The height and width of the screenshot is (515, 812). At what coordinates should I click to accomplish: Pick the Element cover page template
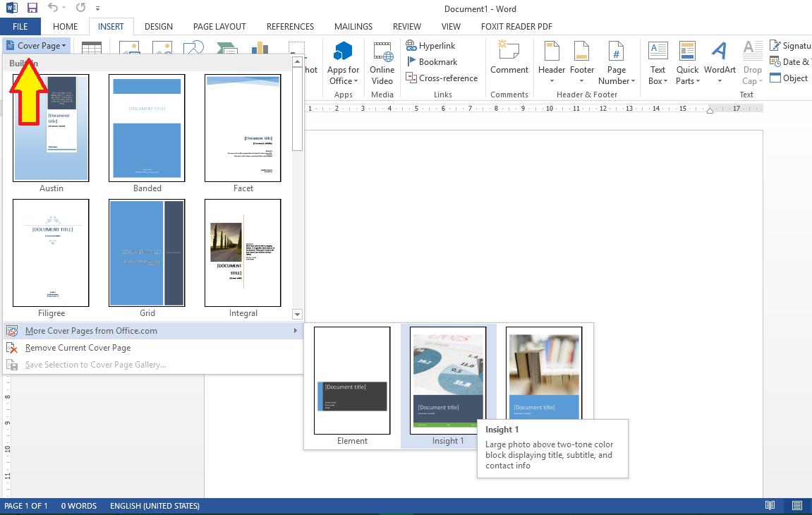[x=352, y=381]
